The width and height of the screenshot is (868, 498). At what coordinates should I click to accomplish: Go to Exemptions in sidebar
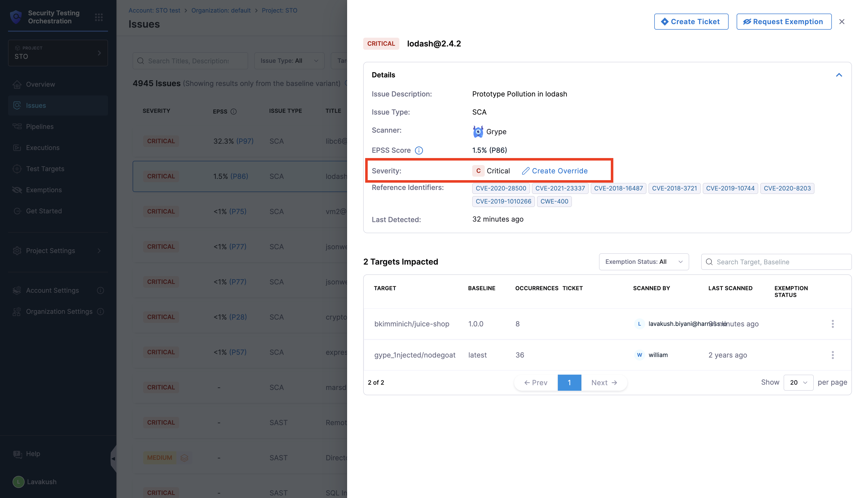tap(44, 190)
